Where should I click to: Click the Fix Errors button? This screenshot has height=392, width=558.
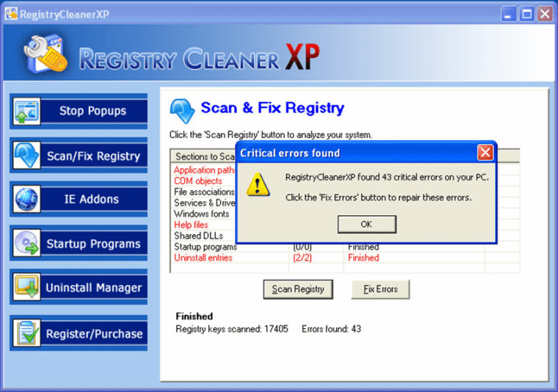(x=380, y=289)
